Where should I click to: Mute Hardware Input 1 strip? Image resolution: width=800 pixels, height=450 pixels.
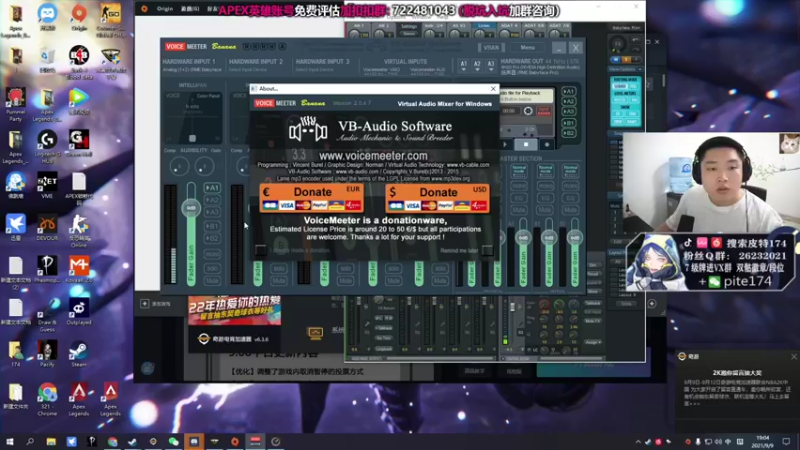point(212,281)
